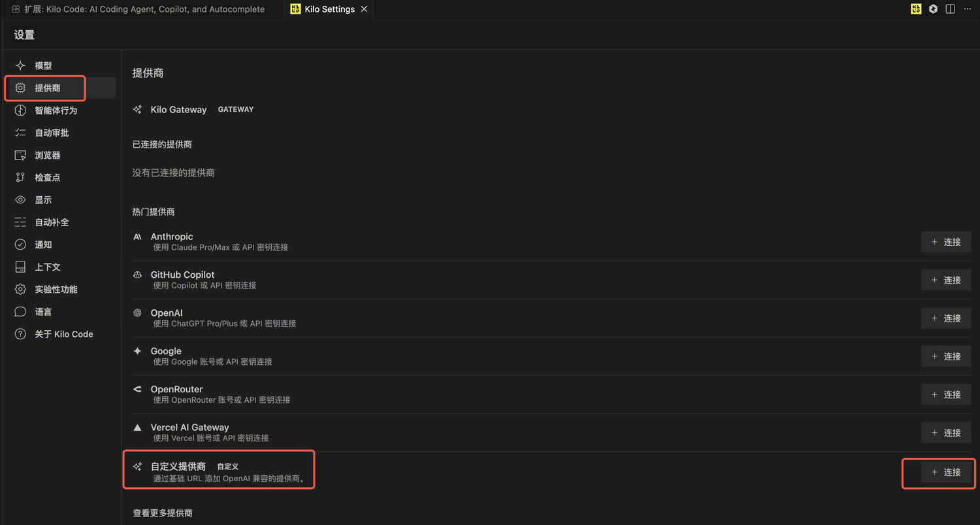Click the Kilo Code icon in the top-right toolbar

(916, 9)
